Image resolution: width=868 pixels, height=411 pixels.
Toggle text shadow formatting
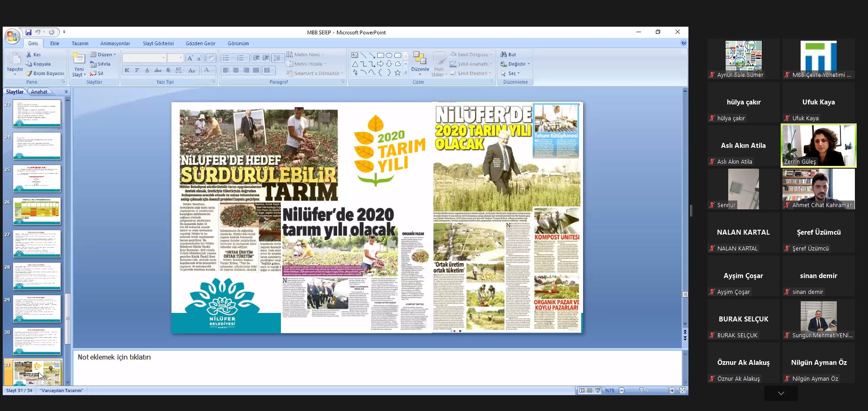(x=168, y=70)
